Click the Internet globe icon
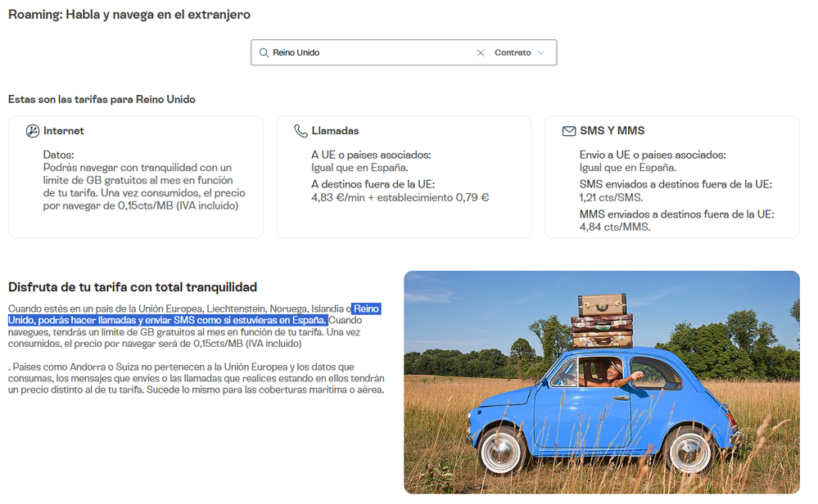This screenshot has width=818, height=504. [32, 131]
